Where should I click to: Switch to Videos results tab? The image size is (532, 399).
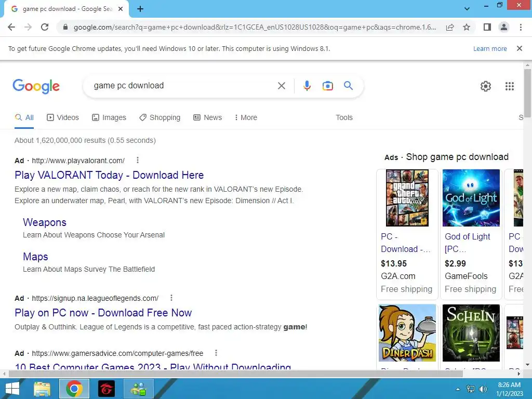click(63, 118)
